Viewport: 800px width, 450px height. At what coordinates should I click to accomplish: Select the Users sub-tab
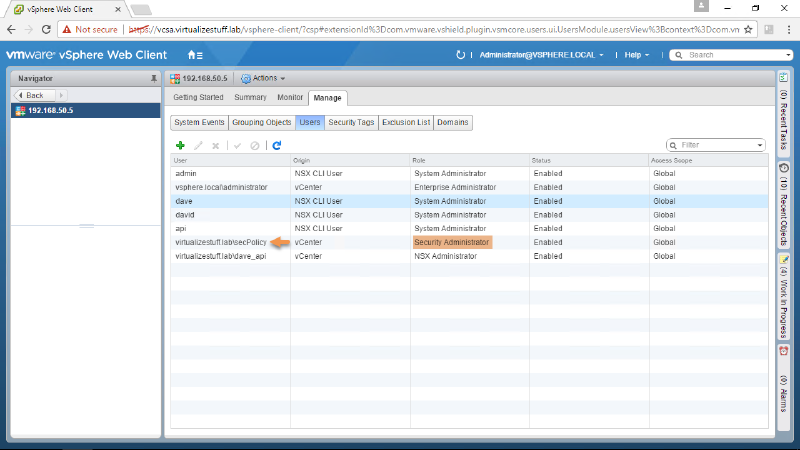(310, 122)
